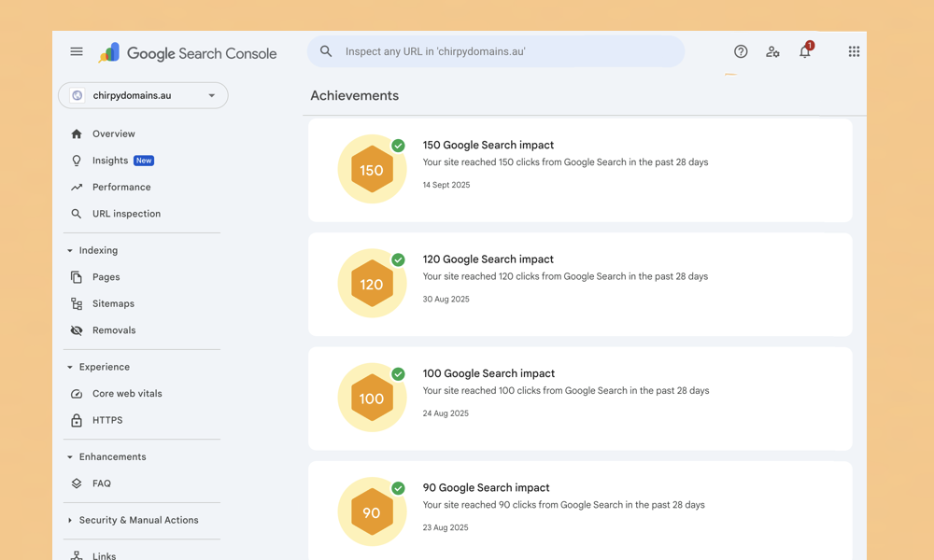Viewport: 934px width, 560px height.
Task: Open Insights in the sidebar
Action: pyautogui.click(x=110, y=161)
